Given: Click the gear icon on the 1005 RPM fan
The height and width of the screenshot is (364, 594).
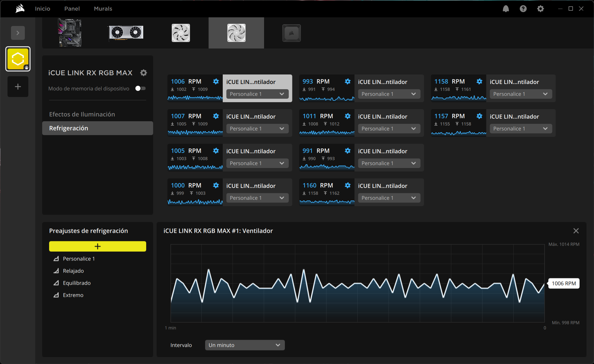Looking at the screenshot, I should pos(216,151).
